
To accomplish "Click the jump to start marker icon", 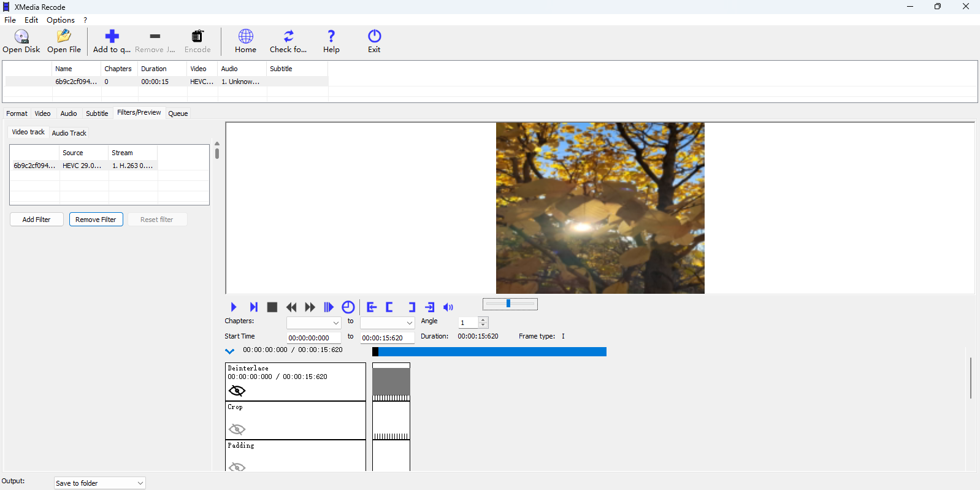I will [372, 307].
